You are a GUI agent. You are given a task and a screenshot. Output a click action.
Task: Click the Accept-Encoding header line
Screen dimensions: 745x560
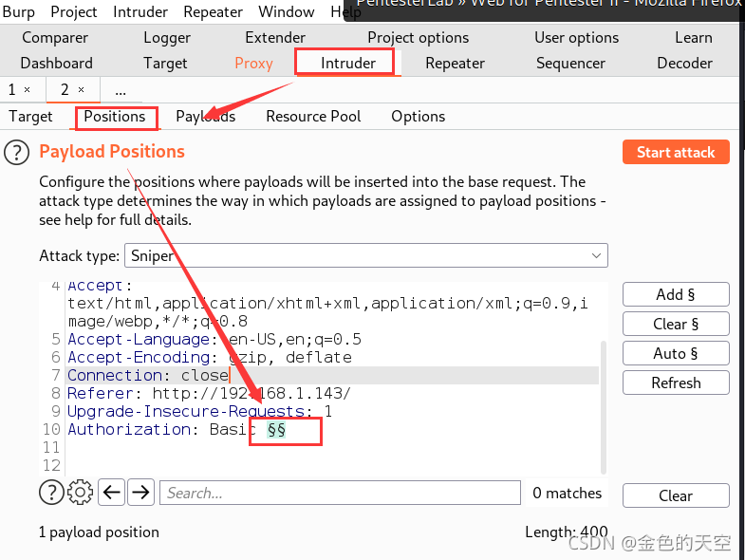pos(210,358)
